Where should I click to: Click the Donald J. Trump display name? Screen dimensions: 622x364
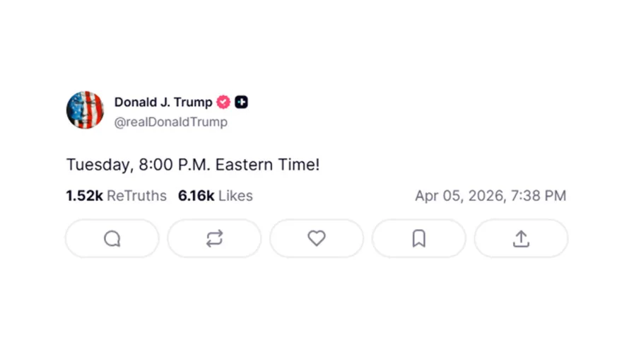(163, 102)
